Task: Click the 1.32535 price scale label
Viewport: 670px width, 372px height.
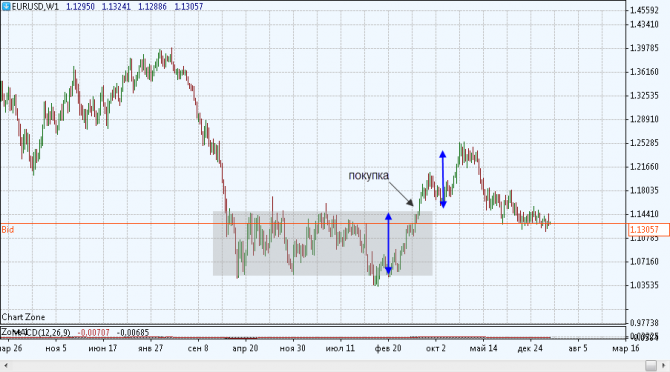Action: point(644,96)
